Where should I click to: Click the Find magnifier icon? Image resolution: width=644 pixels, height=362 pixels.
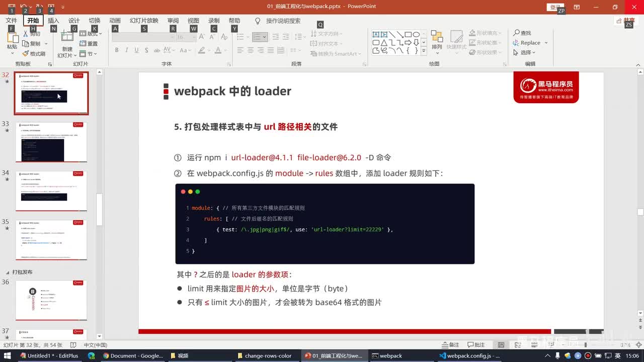tap(517, 33)
